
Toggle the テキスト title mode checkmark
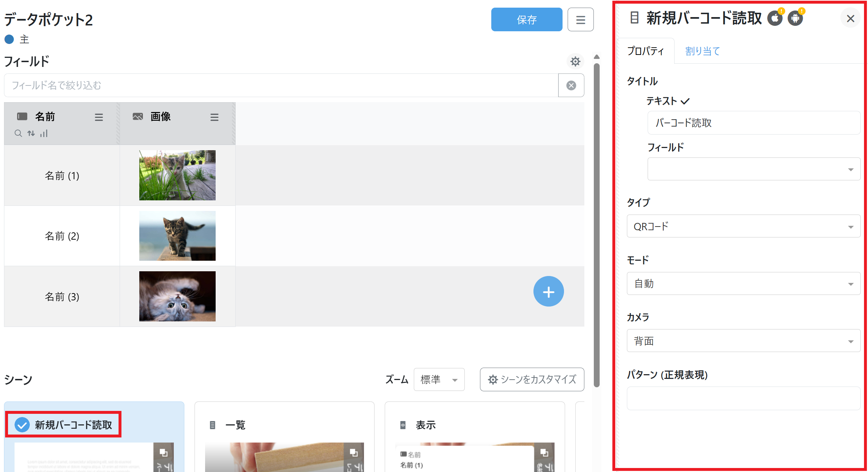[685, 101]
